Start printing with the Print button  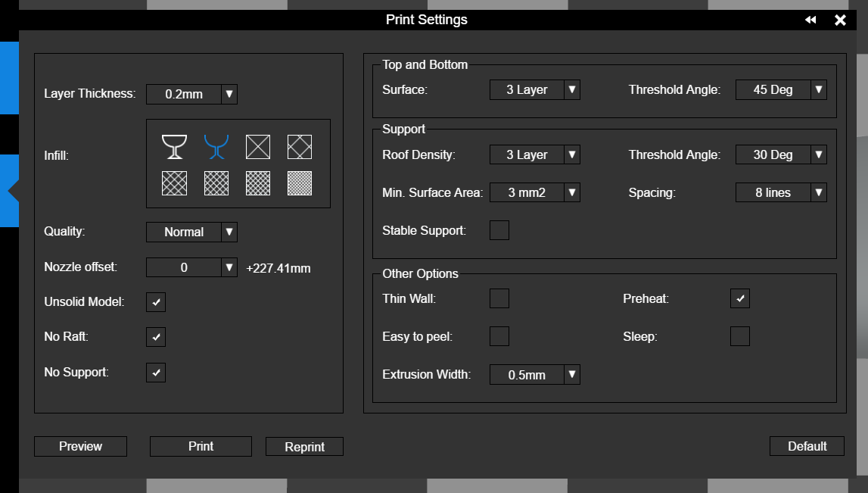[x=201, y=447]
